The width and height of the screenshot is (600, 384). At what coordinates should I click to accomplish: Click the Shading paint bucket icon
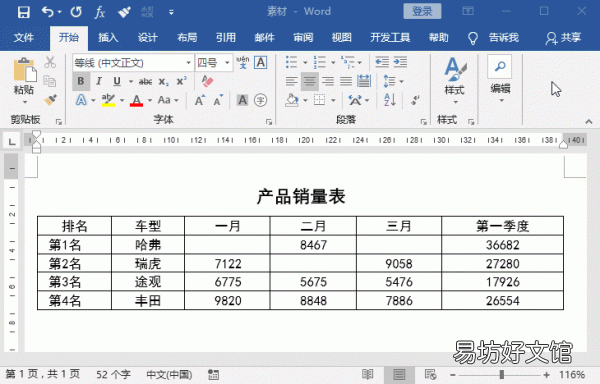coord(292,100)
